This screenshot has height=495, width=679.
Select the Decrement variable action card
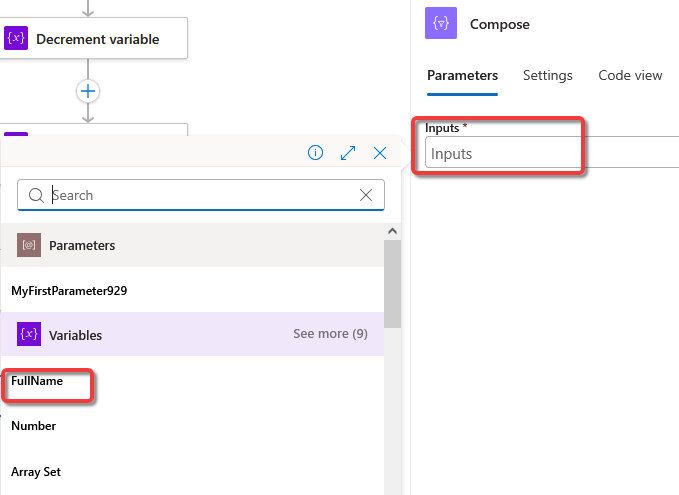click(94, 38)
